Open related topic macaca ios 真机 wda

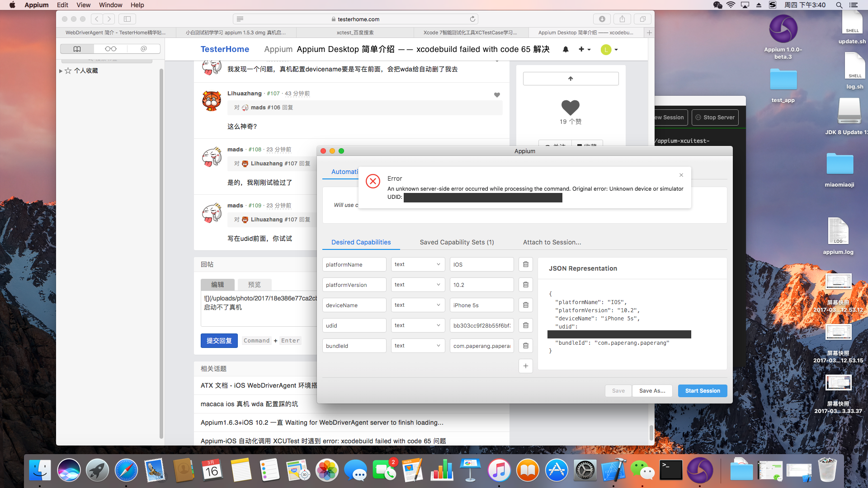coord(249,404)
